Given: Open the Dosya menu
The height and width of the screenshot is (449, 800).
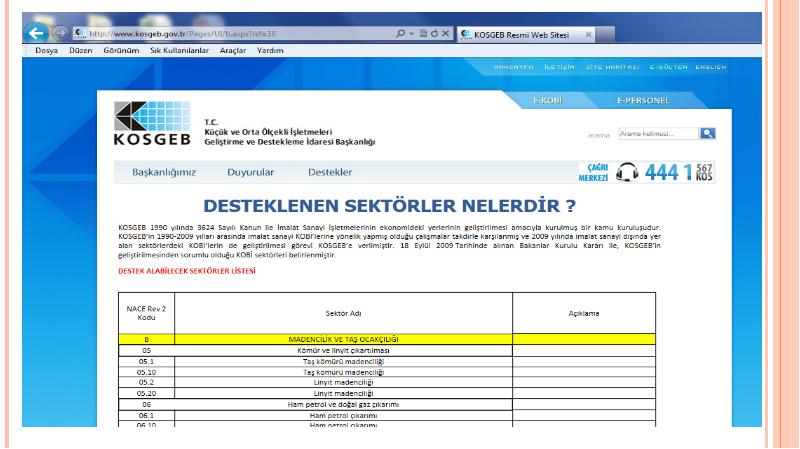Looking at the screenshot, I should click(46, 51).
